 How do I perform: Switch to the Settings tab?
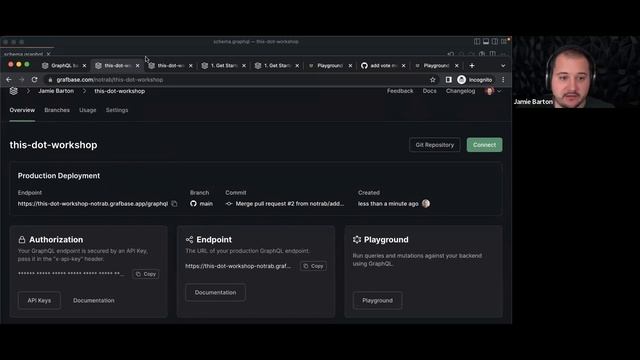[117, 110]
